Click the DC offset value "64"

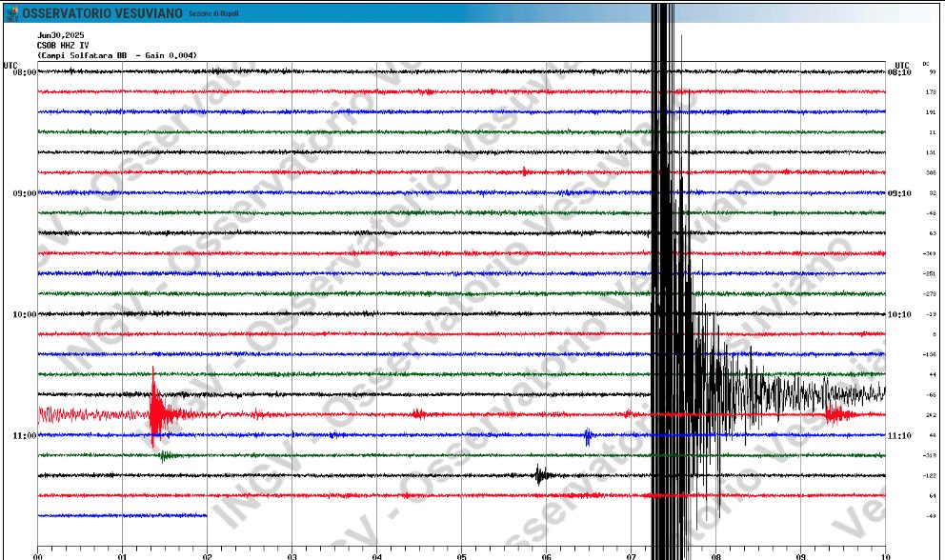[x=933, y=496]
